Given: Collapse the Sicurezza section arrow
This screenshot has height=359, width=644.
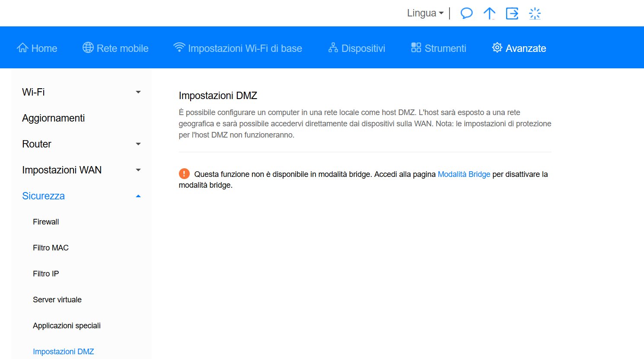Looking at the screenshot, I should [138, 196].
